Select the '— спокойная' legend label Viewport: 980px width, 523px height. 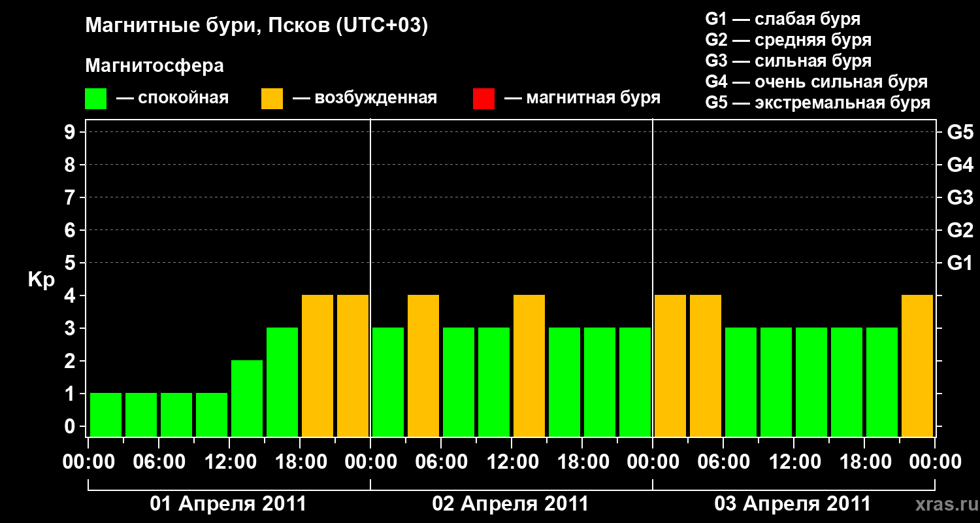[x=172, y=98]
